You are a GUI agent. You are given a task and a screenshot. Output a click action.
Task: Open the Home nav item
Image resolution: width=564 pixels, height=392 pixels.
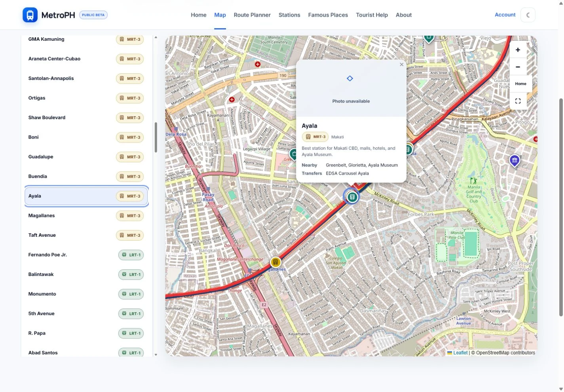tap(199, 15)
